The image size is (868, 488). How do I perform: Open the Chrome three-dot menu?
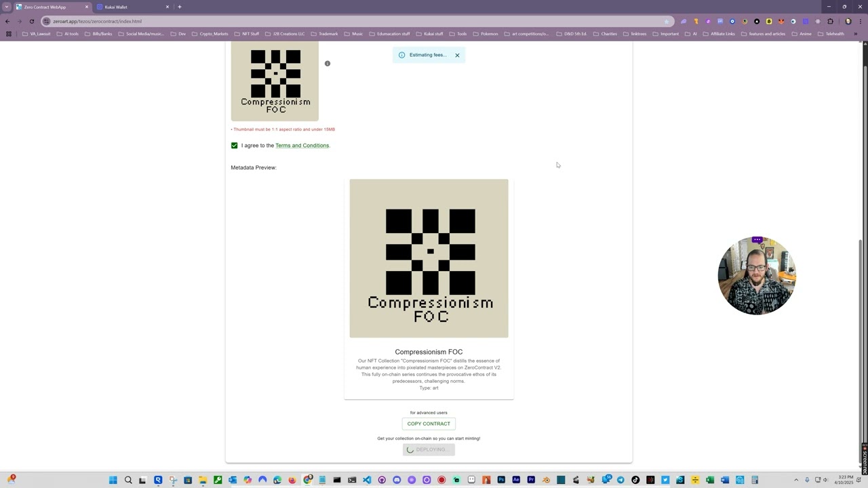(x=861, y=21)
